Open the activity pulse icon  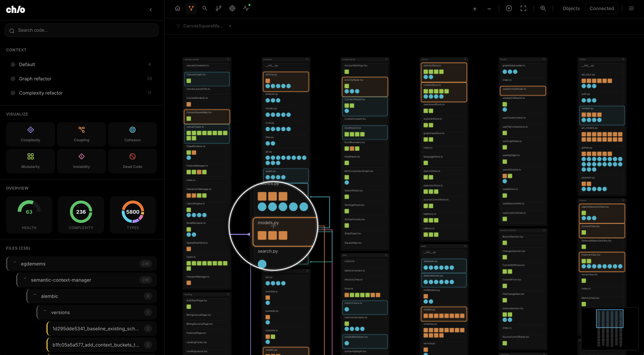pos(246,8)
